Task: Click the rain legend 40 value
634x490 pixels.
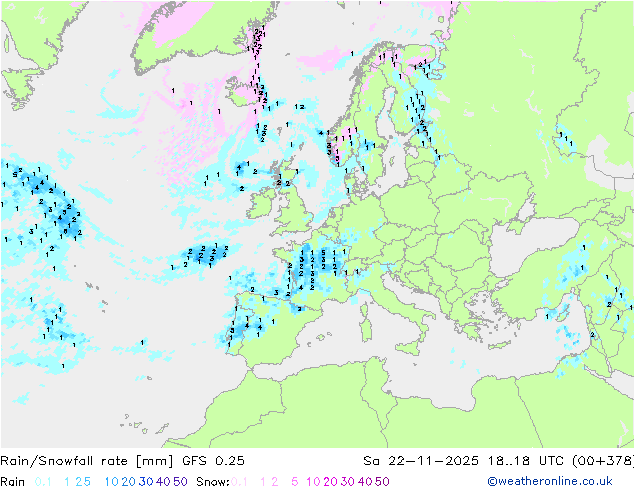Action: [x=163, y=482]
